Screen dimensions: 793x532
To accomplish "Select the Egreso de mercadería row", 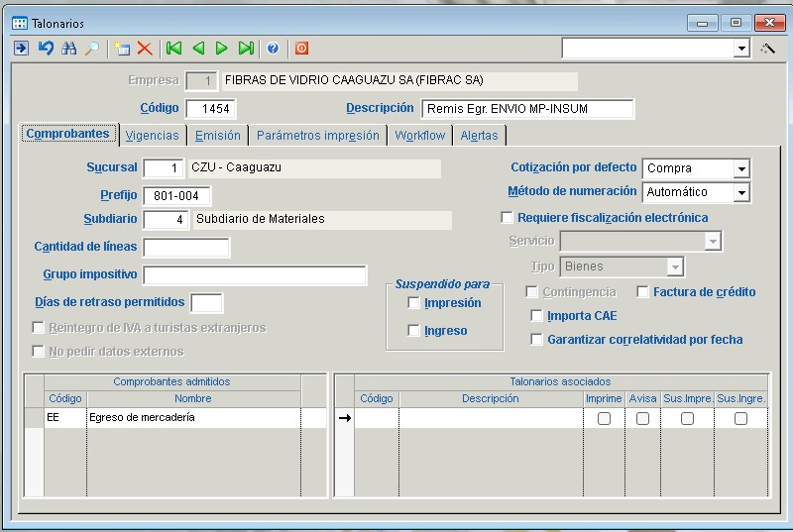I will tap(193, 418).
